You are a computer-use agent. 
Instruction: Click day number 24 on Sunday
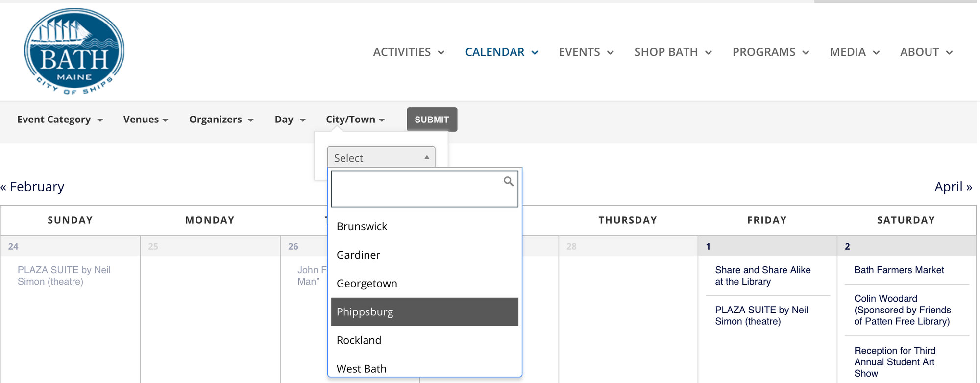(x=13, y=246)
